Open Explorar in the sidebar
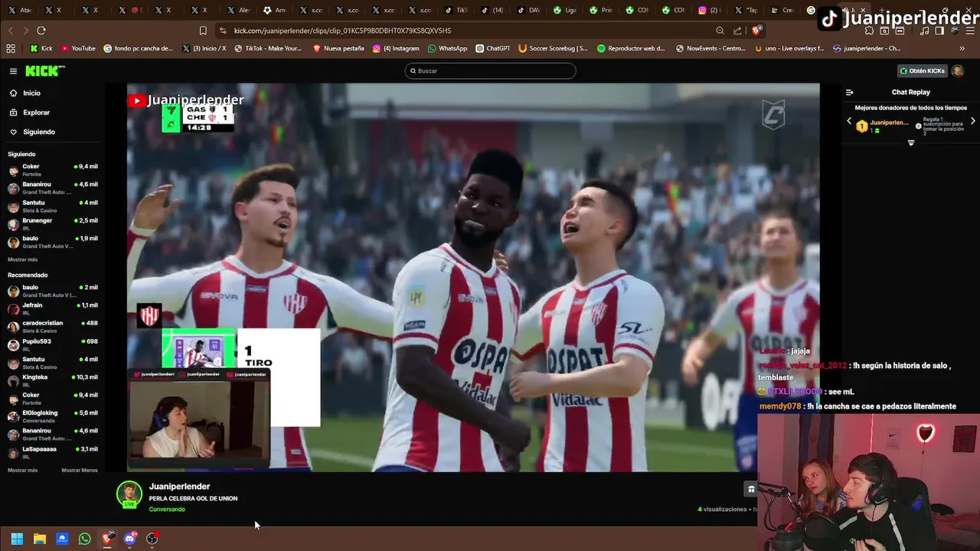 tap(36, 112)
